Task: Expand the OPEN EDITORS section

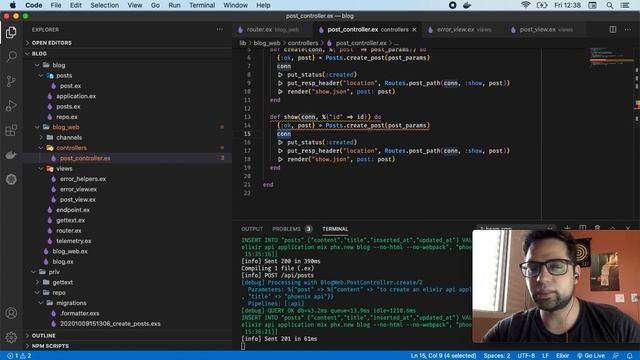Action: tap(51, 43)
